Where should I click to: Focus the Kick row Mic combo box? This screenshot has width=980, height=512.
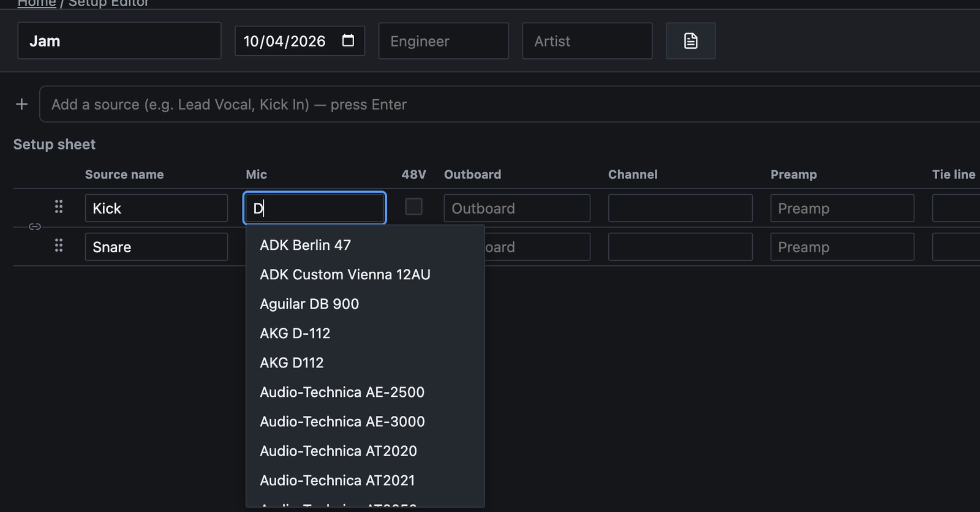[x=315, y=208]
